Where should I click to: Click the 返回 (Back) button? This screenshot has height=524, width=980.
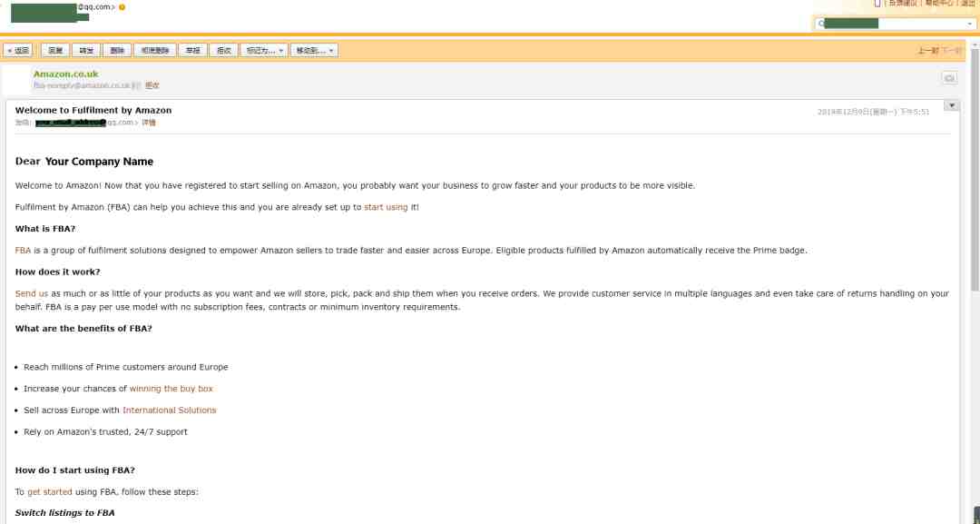tap(17, 51)
